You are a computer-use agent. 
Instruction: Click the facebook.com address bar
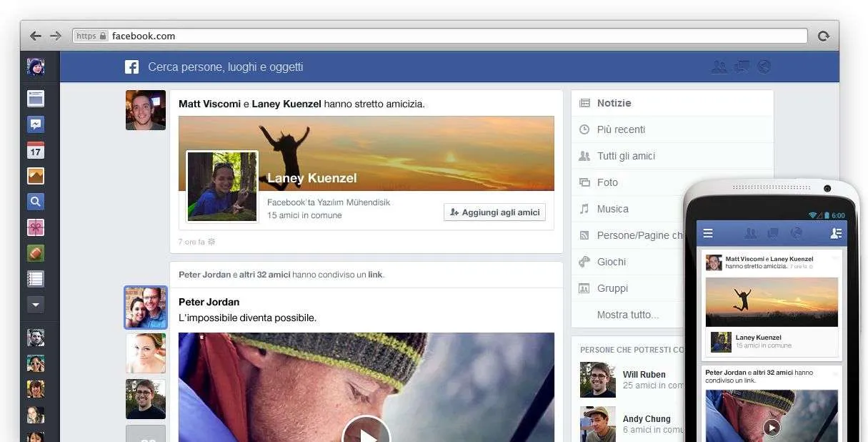coord(440,36)
